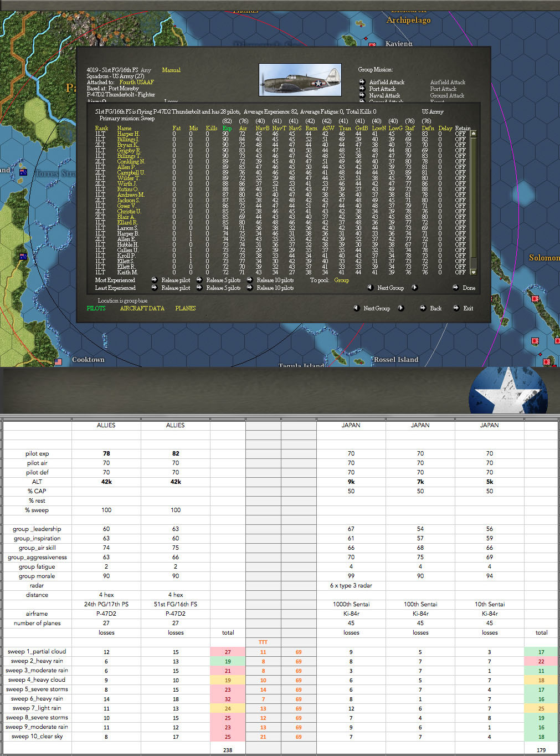
Task: Toggle Retain OFF for Wilder T.
Action: (460, 178)
